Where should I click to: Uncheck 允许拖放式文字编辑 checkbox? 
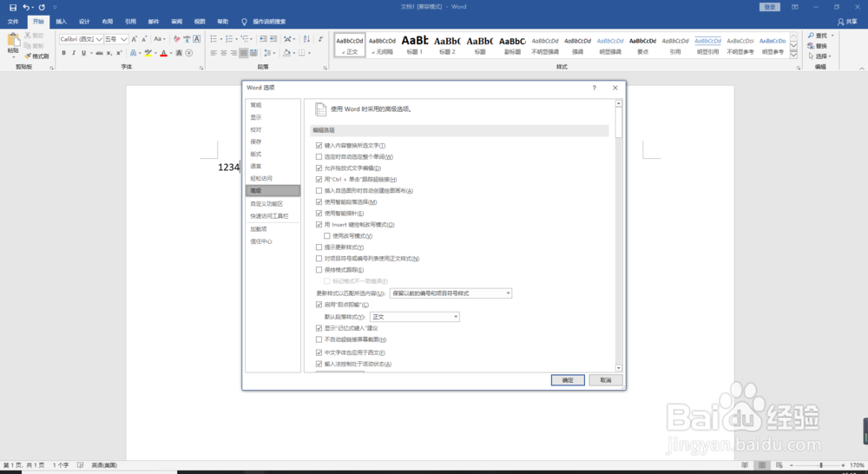pyautogui.click(x=319, y=168)
